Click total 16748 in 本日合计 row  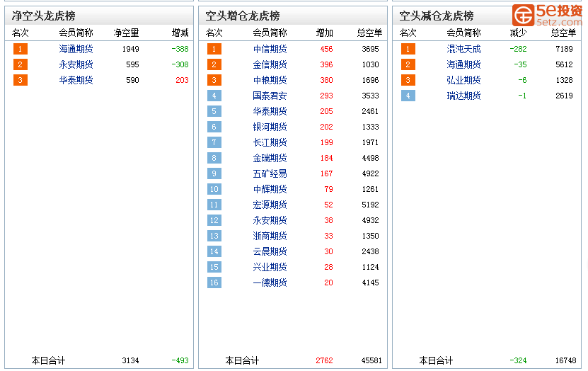pos(565,360)
